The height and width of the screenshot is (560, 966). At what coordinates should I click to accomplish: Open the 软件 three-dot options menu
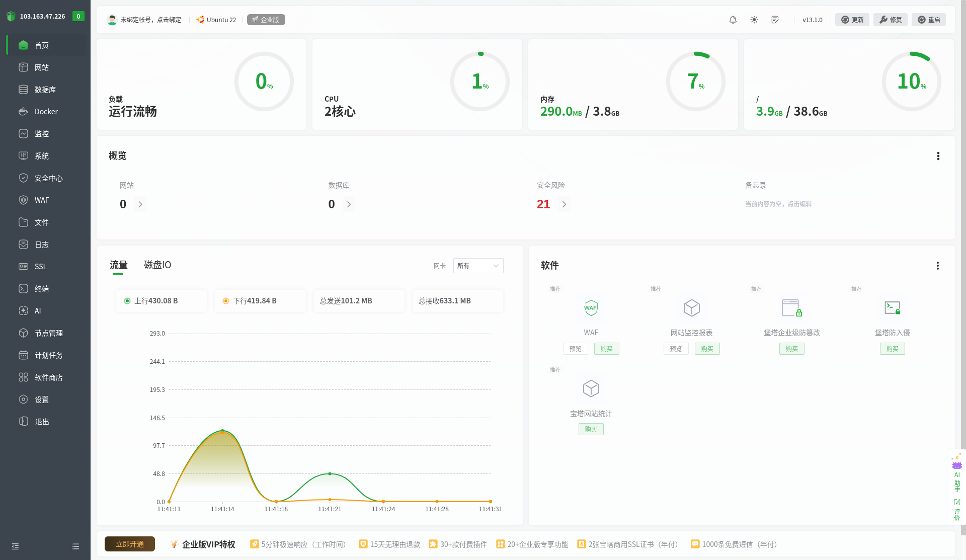tap(937, 266)
